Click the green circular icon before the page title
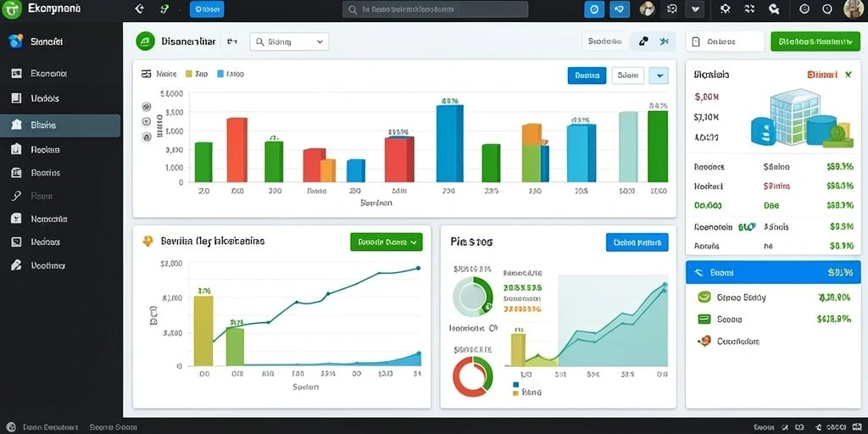 click(145, 41)
